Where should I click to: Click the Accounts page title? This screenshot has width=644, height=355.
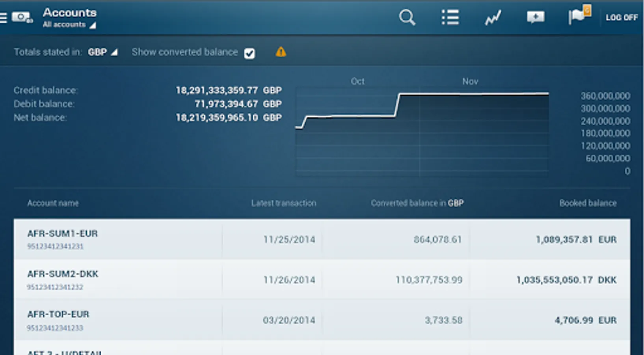click(x=69, y=13)
